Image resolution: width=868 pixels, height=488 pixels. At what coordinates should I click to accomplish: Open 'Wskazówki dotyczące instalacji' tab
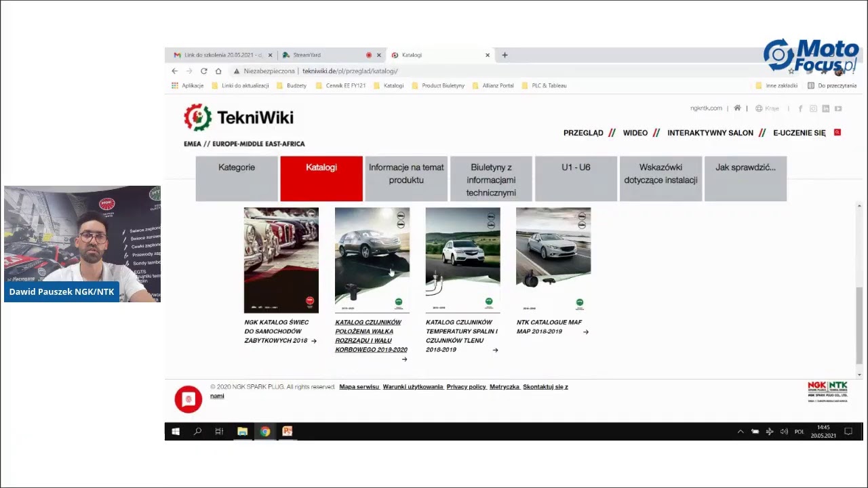(660, 179)
